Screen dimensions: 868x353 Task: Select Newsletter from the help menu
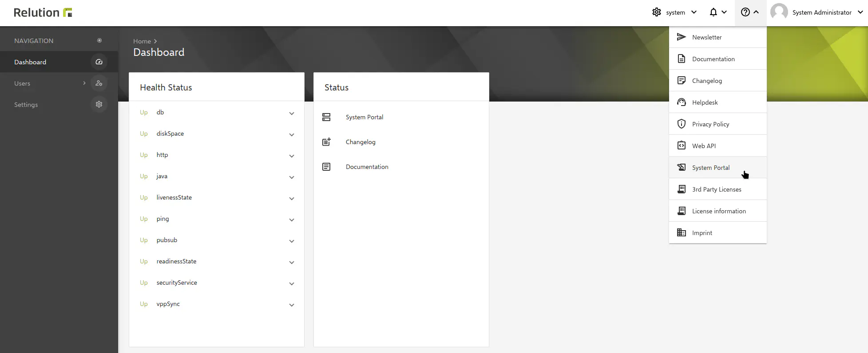[x=707, y=37]
